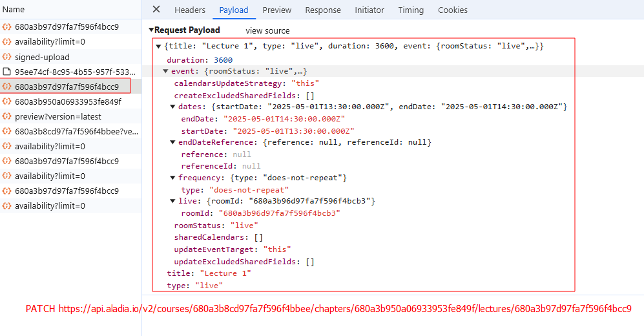This screenshot has height=336, width=644.
Task: Click the fetch icon beside signed-upload
Action: click(6, 57)
